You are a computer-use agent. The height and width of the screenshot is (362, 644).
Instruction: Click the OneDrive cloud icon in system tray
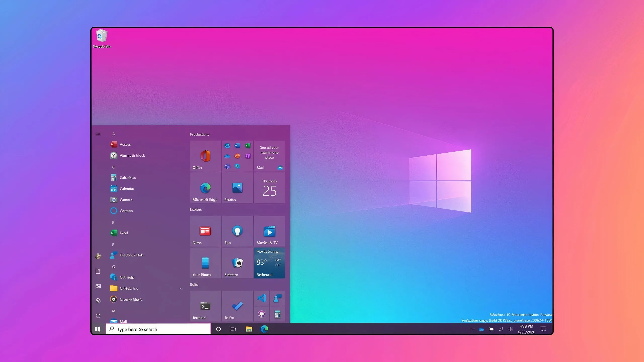click(x=481, y=329)
